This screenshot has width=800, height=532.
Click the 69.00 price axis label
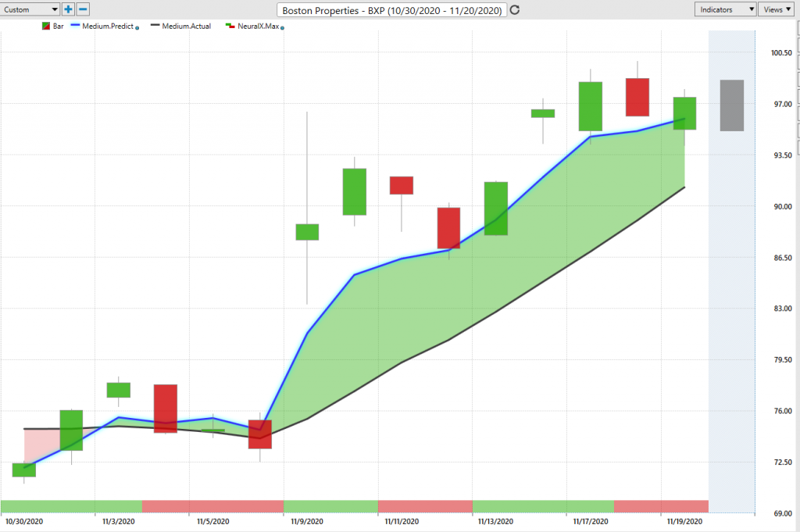783,513
